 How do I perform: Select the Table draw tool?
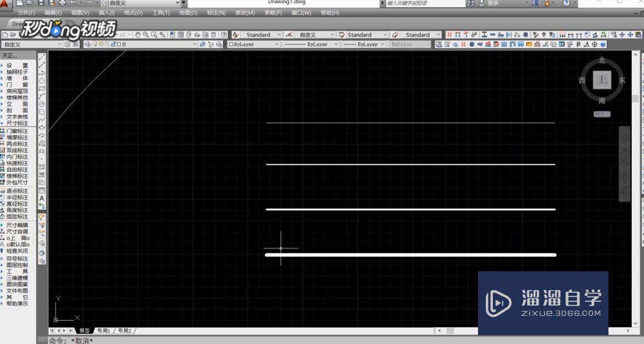pos(42,190)
